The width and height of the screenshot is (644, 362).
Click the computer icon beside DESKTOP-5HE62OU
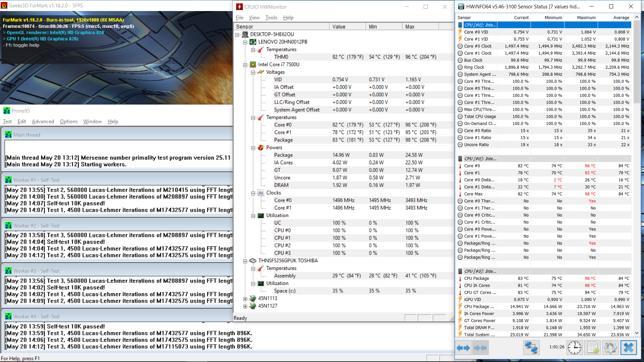245,34
